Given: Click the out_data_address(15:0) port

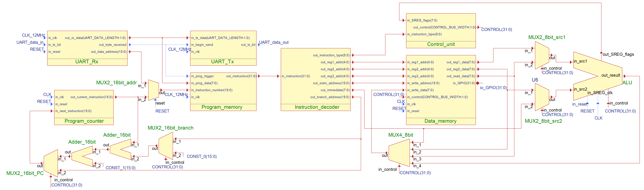Looking at the screenshot, I should pyautogui.click(x=109, y=52).
